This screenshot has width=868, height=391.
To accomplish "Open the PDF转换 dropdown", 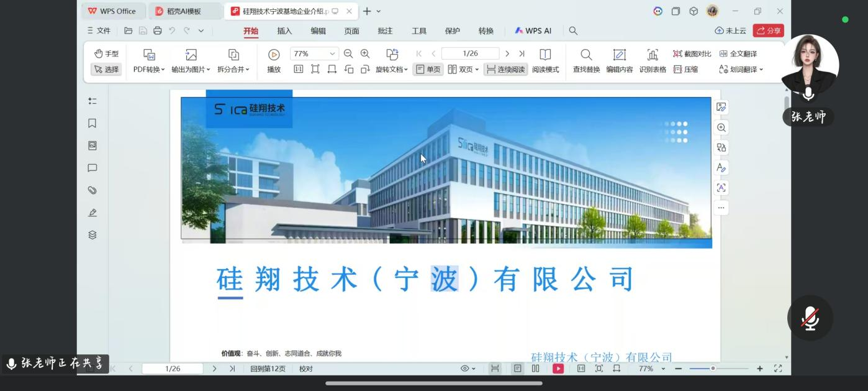I will click(x=149, y=62).
